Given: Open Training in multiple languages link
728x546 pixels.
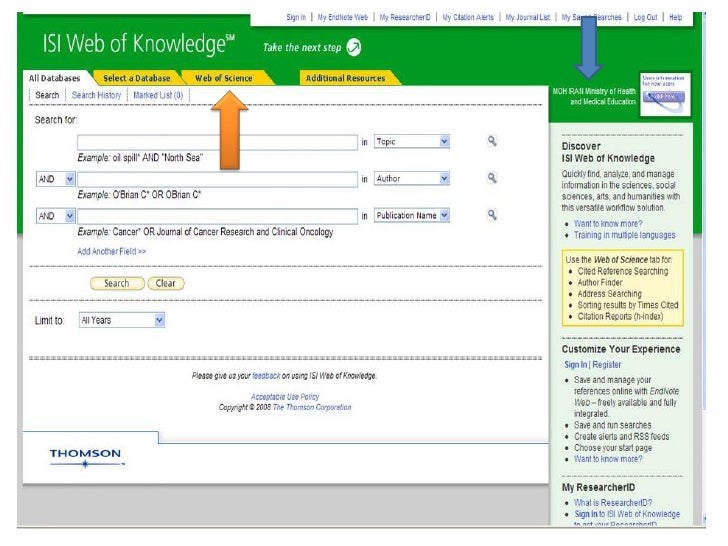Looking at the screenshot, I should 624,235.
